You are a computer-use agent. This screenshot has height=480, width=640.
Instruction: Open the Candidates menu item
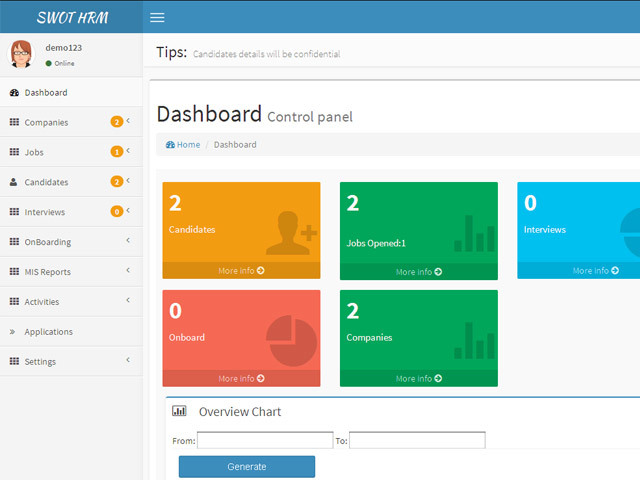71,182
